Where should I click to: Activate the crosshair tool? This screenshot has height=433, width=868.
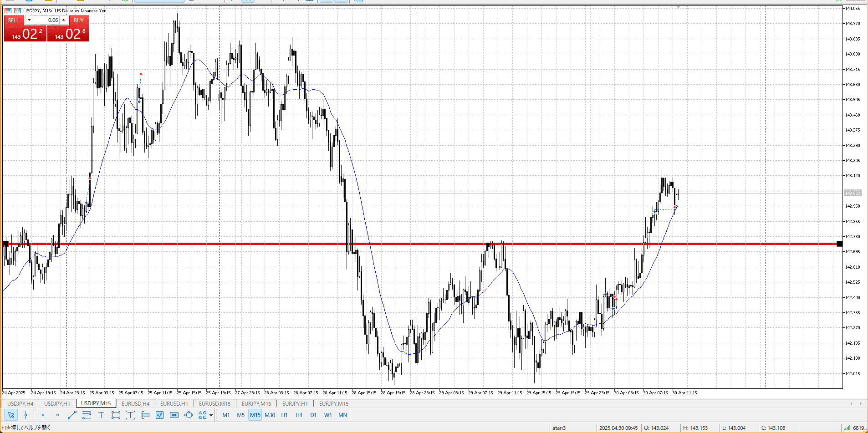pos(26,415)
